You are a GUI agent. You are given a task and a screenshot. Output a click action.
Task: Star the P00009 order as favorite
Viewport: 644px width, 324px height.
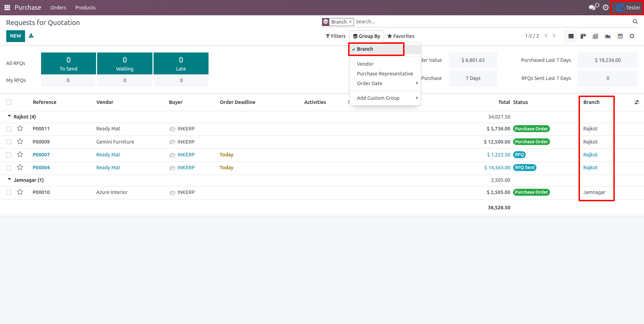(x=20, y=141)
